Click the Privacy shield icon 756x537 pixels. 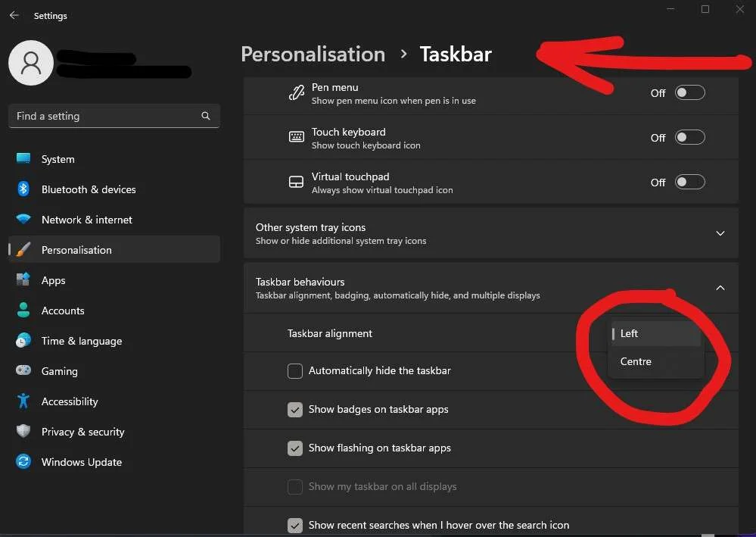pyautogui.click(x=23, y=431)
